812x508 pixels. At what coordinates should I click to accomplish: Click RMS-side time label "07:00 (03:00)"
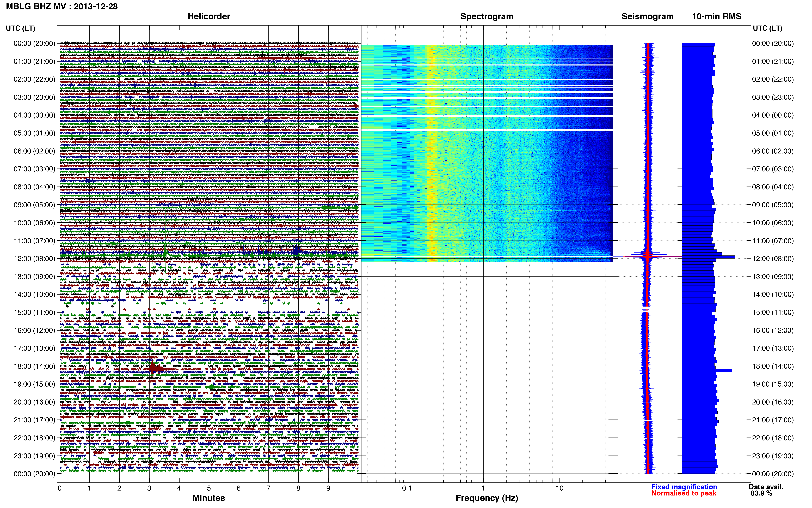[x=773, y=169]
